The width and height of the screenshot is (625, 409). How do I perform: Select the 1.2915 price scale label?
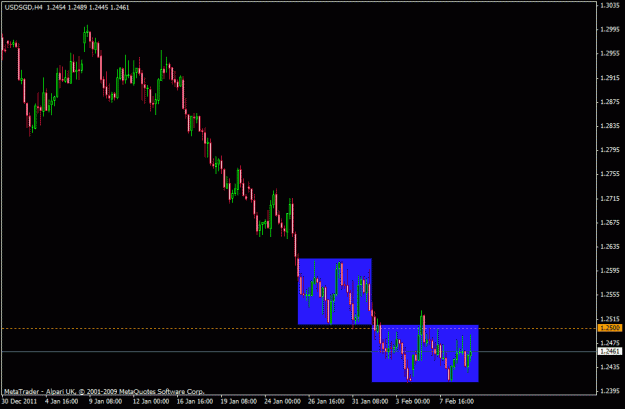pos(610,78)
